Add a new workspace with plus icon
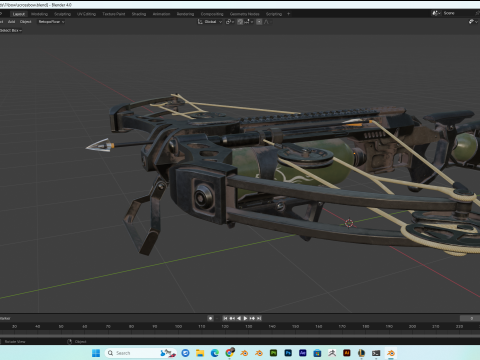 (x=289, y=14)
